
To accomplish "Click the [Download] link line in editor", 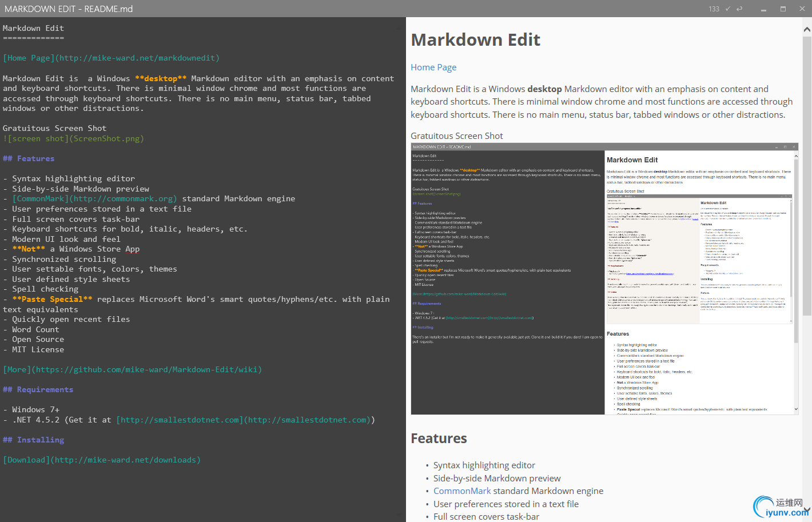I will click(102, 460).
